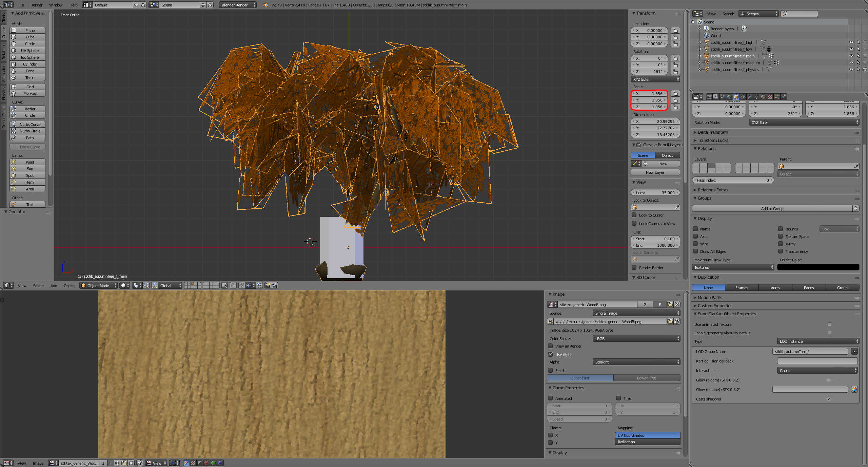The width and height of the screenshot is (868, 467).
Task: Switch Grease Pencil source to Object tab
Action: (667, 155)
